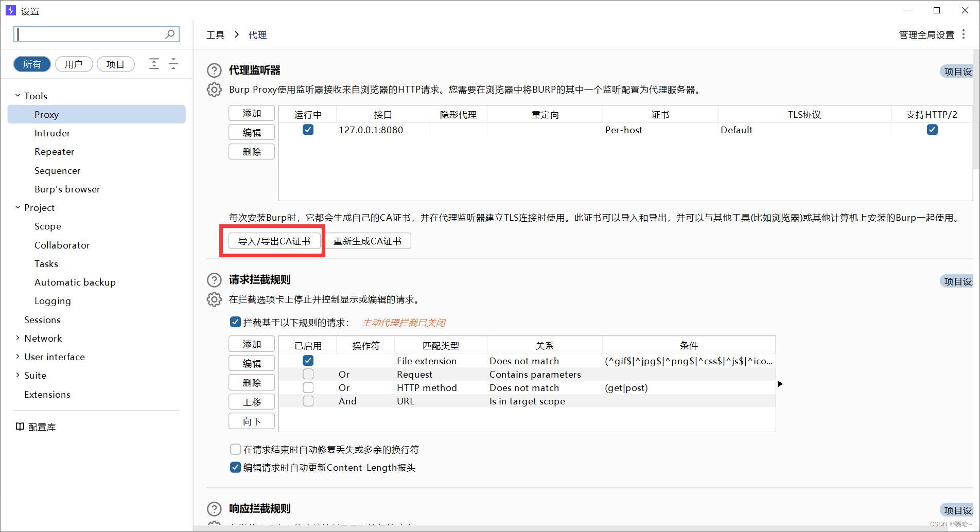Click 添加 button for intercept rules
Viewport: 980px width, 532px height.
point(252,344)
